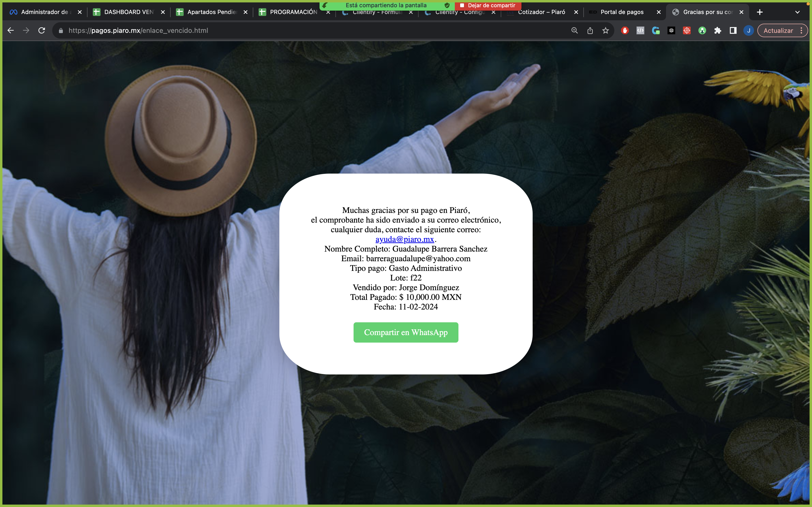Bookmark this page with the star icon
Viewport: 812px width, 507px height.
pyautogui.click(x=605, y=30)
